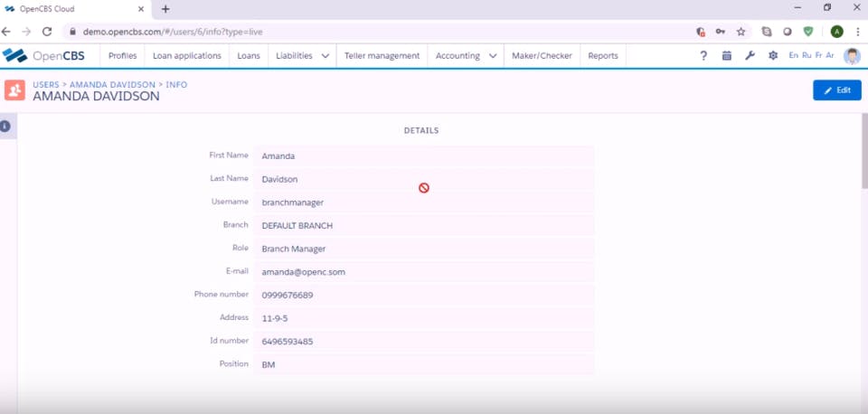Viewport: 868px width, 414px height.
Task: Bookmark page with the star icon
Action: pos(741,32)
